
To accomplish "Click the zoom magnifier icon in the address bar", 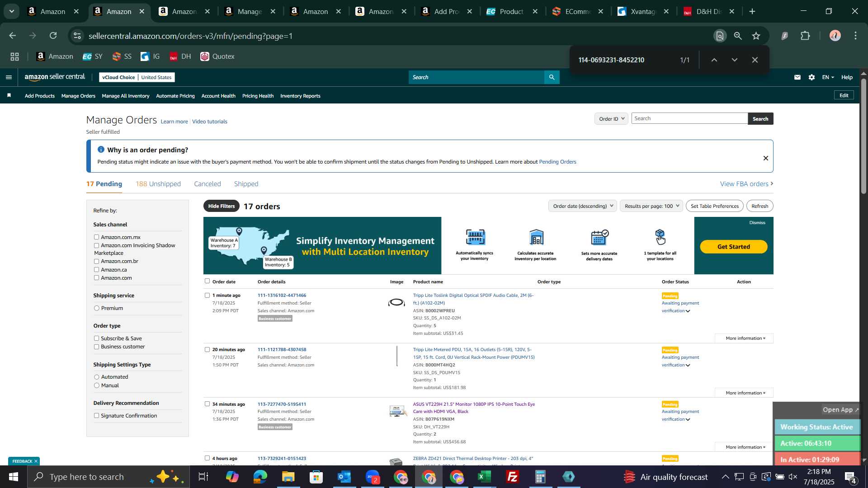I will pyautogui.click(x=738, y=36).
